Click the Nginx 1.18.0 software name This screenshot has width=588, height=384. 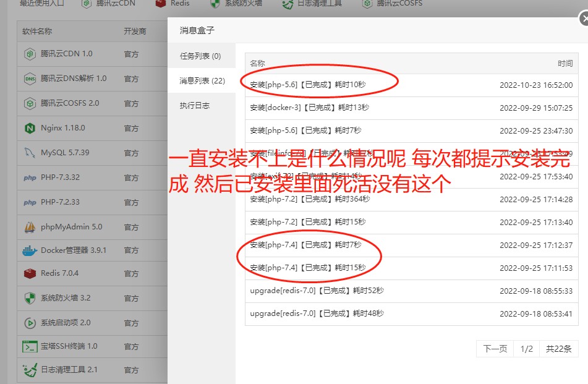[63, 128]
